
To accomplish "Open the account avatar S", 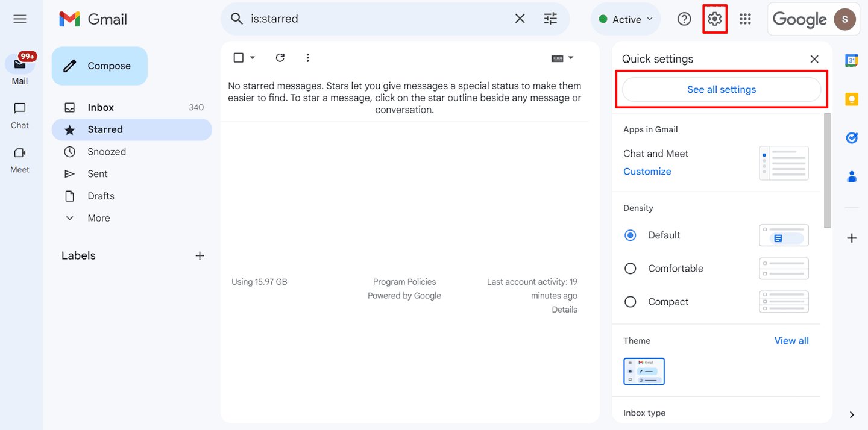I will 844,19.
